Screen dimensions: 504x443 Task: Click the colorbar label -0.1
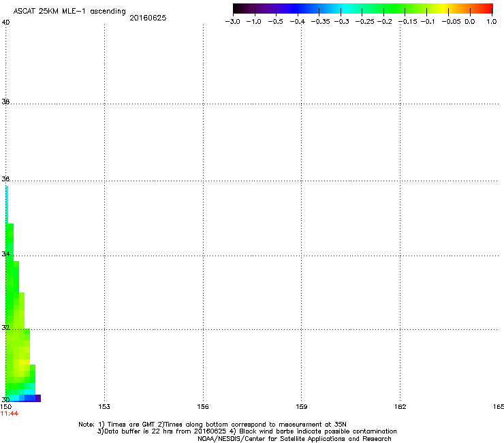pyautogui.click(x=428, y=22)
